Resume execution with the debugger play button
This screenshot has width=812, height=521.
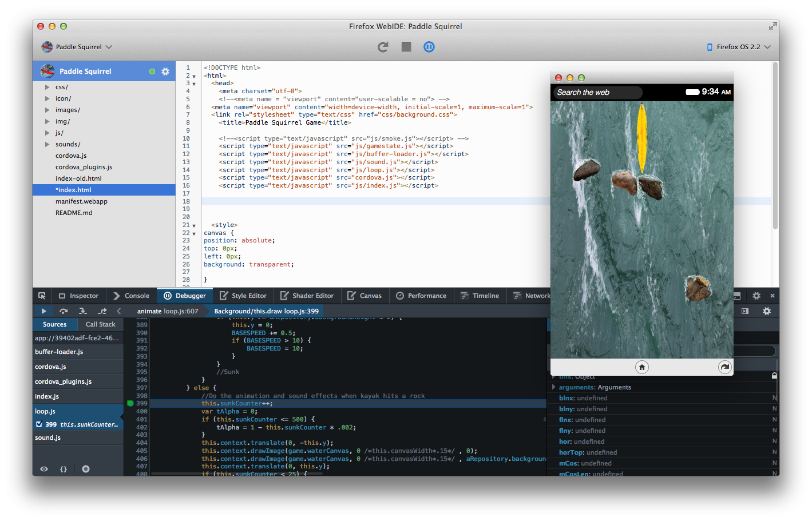[x=43, y=311]
